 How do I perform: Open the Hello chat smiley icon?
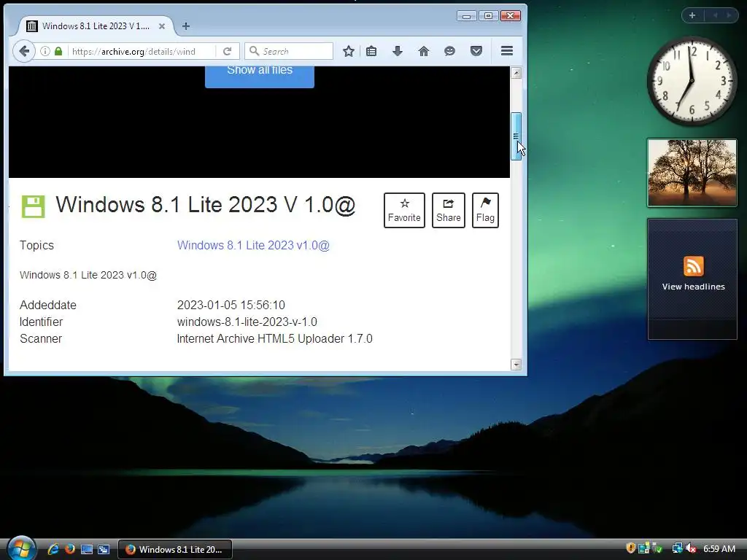tap(449, 51)
